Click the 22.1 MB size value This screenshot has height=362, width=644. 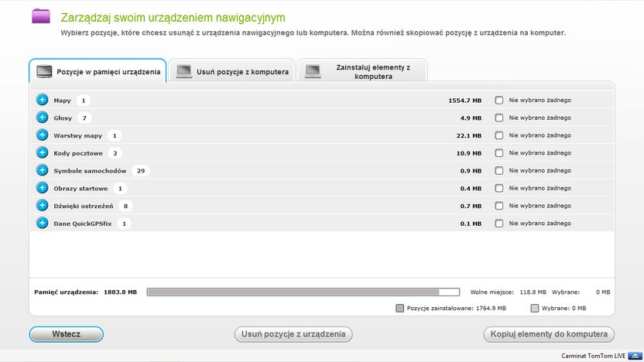tap(468, 135)
